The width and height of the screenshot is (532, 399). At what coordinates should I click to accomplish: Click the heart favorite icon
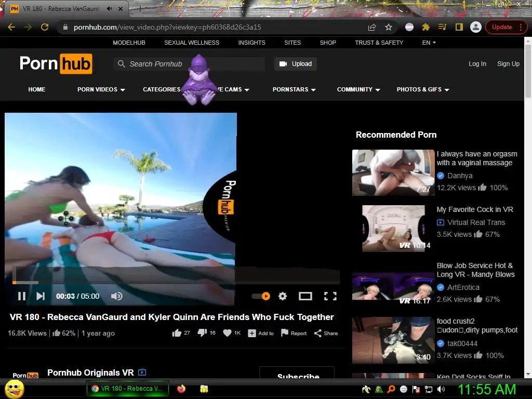228,333
